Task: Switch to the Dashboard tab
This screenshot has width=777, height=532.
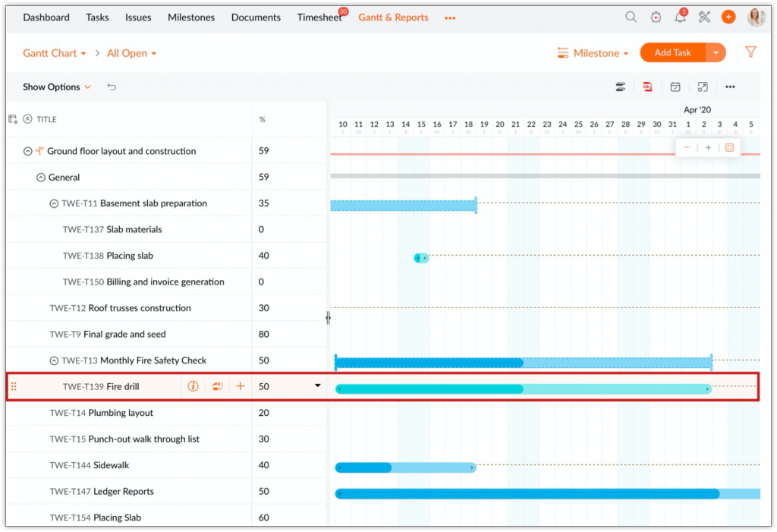Action: click(x=46, y=17)
